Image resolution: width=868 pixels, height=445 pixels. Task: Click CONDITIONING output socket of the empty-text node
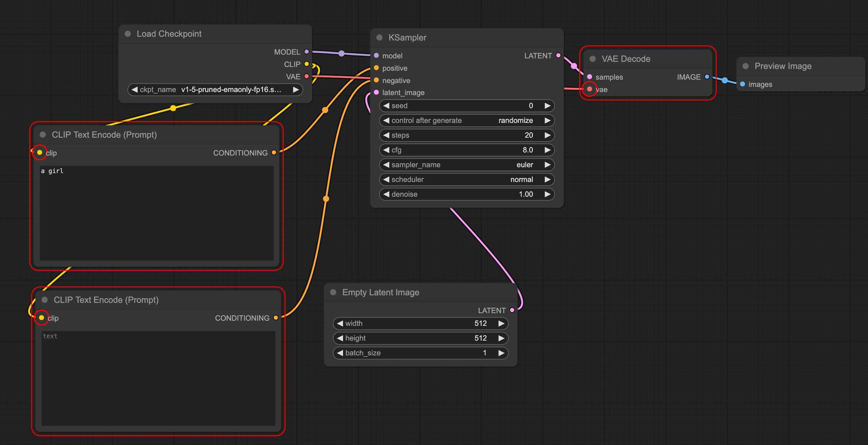pyautogui.click(x=276, y=318)
